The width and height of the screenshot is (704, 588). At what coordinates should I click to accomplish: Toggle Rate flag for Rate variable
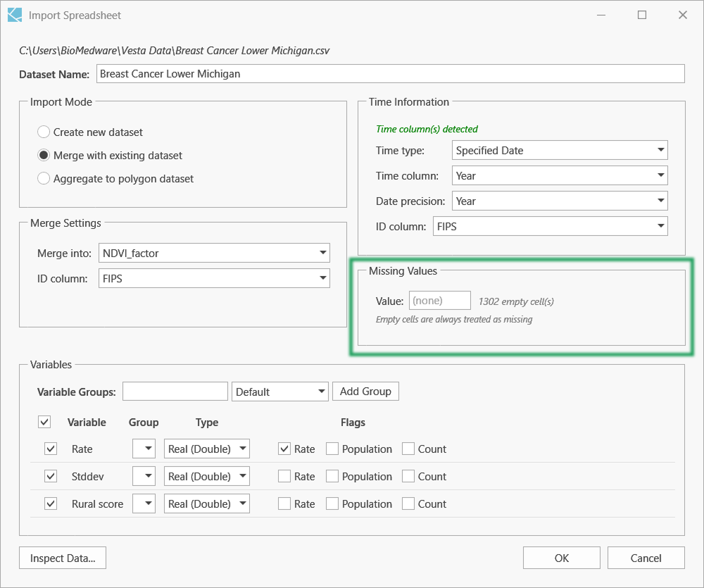pyautogui.click(x=284, y=449)
